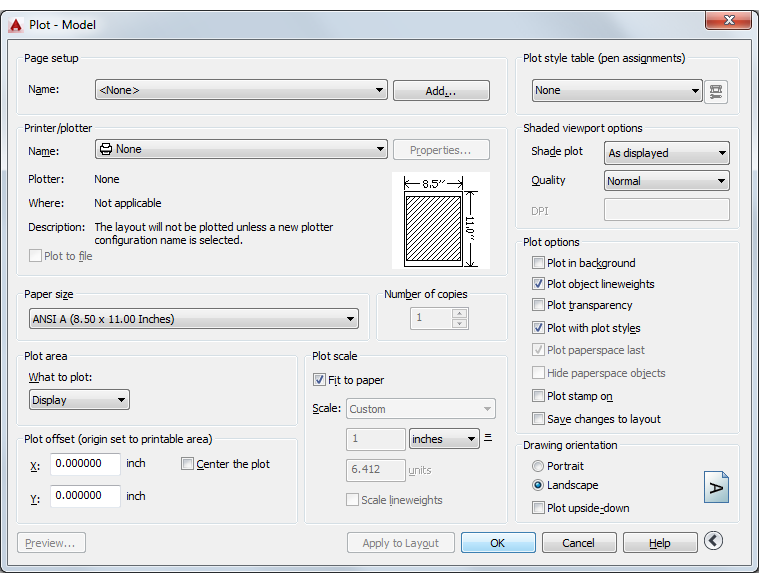The height and width of the screenshot is (583, 764).
Task: Uncheck Fit to paper
Action: pyautogui.click(x=319, y=380)
